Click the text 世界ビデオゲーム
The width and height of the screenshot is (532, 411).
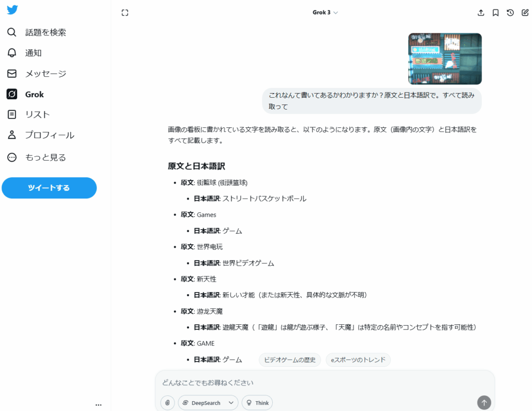click(x=248, y=263)
